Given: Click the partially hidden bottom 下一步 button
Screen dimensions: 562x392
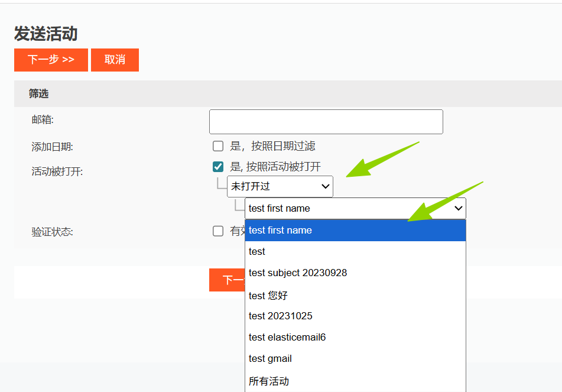Looking at the screenshot, I should [227, 280].
